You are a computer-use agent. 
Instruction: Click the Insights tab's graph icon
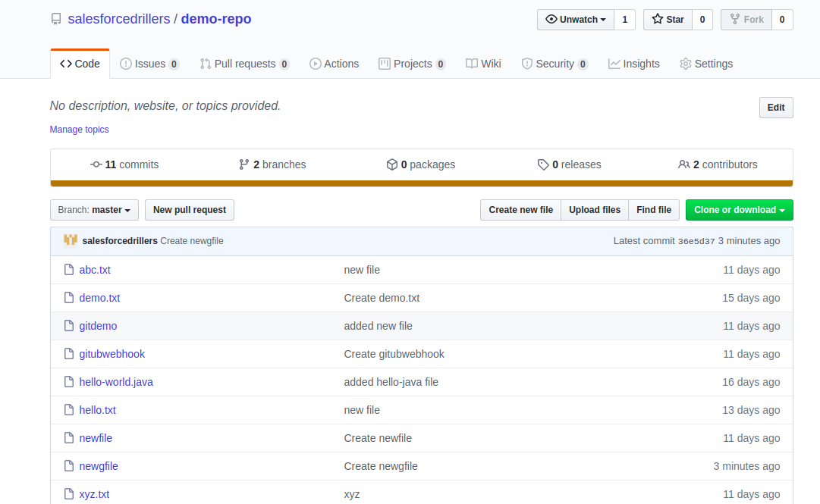pyautogui.click(x=614, y=64)
